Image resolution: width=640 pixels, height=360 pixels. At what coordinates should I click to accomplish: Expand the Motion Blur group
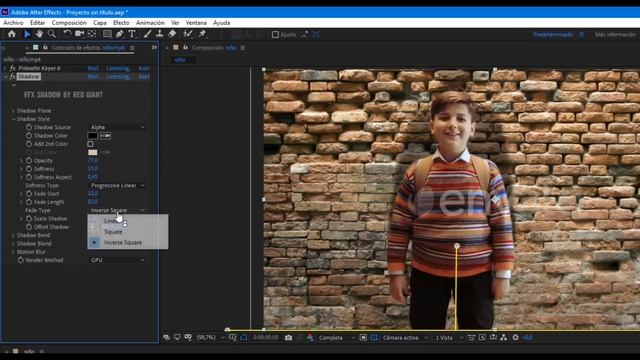pyautogui.click(x=13, y=252)
